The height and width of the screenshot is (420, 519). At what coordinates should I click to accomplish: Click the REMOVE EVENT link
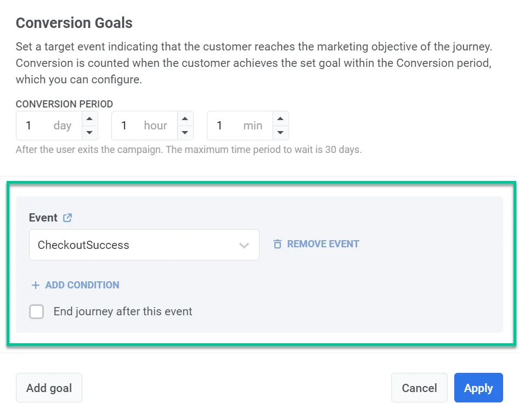(x=323, y=244)
